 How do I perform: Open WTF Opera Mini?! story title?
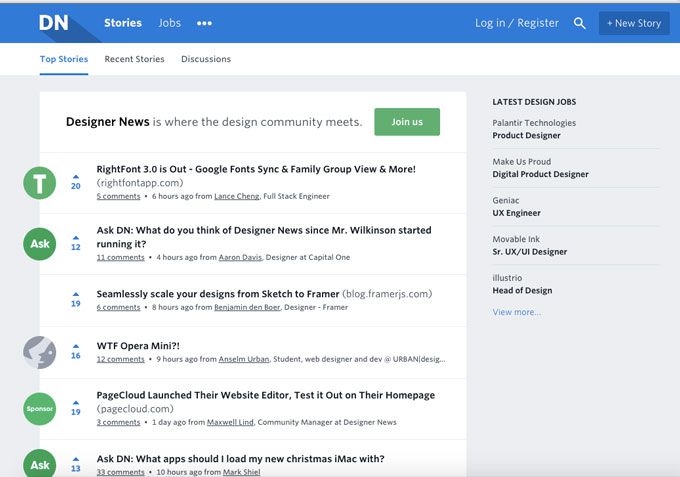tap(138, 346)
